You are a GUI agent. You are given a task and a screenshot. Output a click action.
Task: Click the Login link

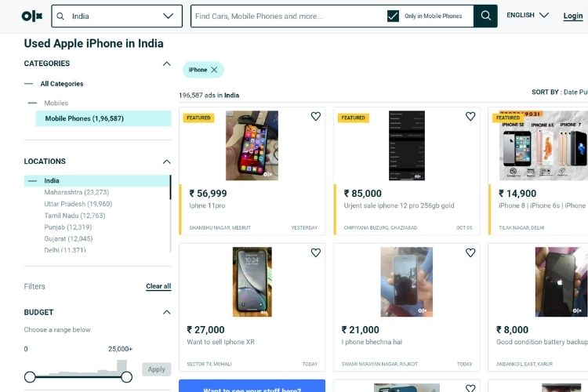[x=573, y=16]
